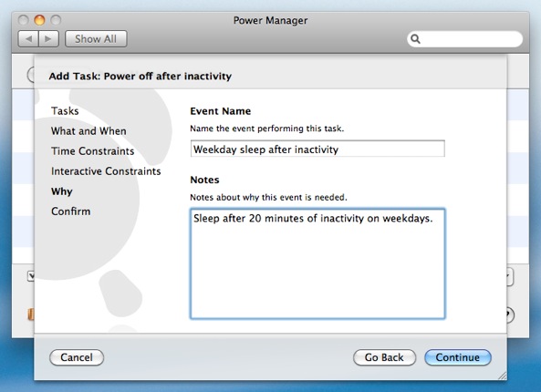This screenshot has width=541, height=392.
Task: Click the search magnifier icon
Action: click(x=415, y=39)
